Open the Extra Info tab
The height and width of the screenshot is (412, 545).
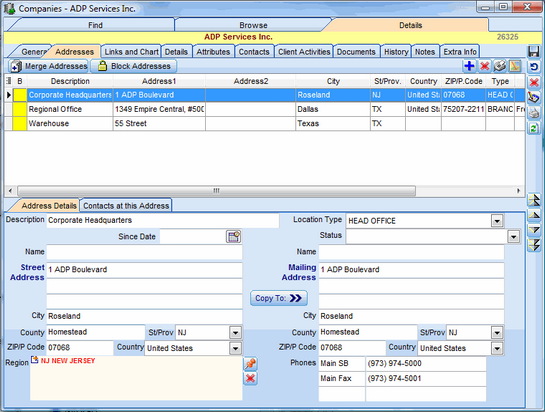point(460,52)
